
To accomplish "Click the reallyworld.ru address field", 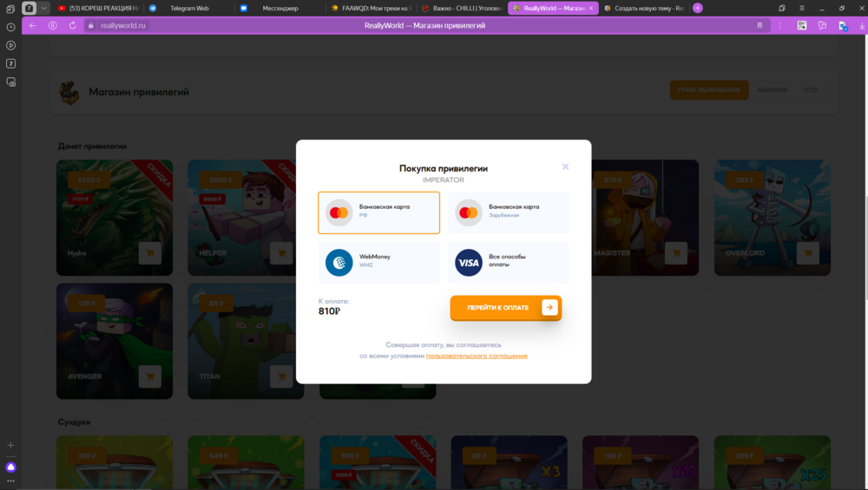I will pos(123,25).
